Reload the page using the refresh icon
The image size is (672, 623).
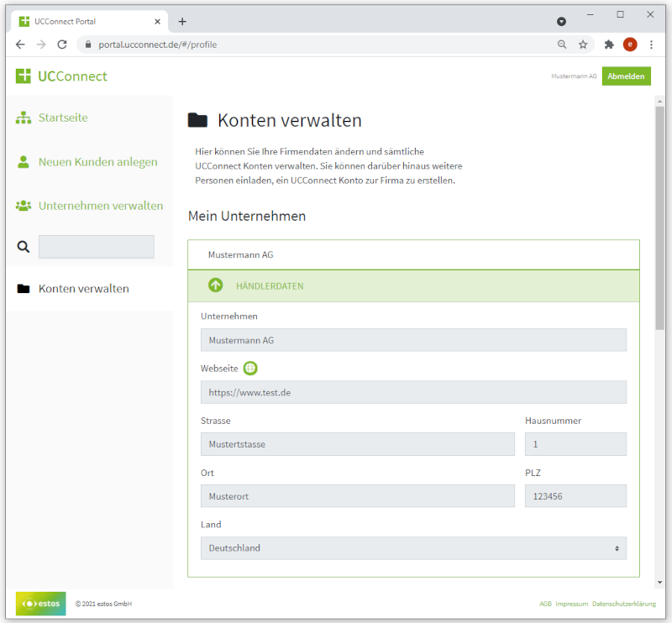pos(62,44)
